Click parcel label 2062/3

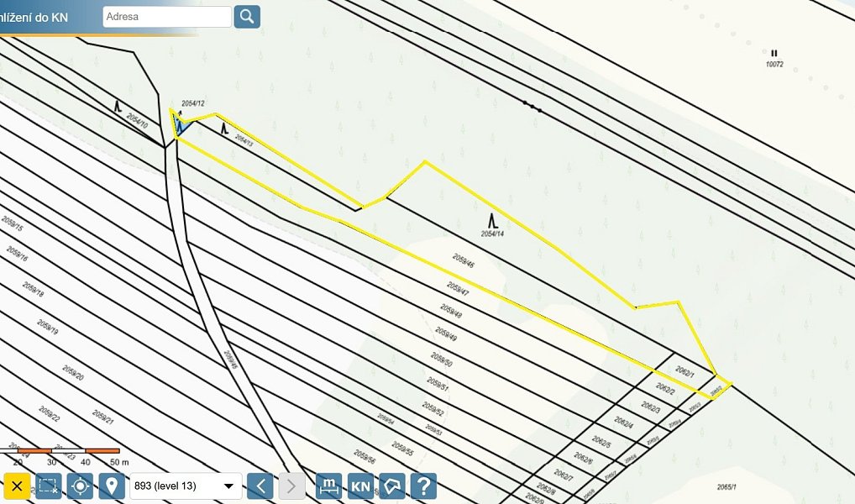coord(651,407)
